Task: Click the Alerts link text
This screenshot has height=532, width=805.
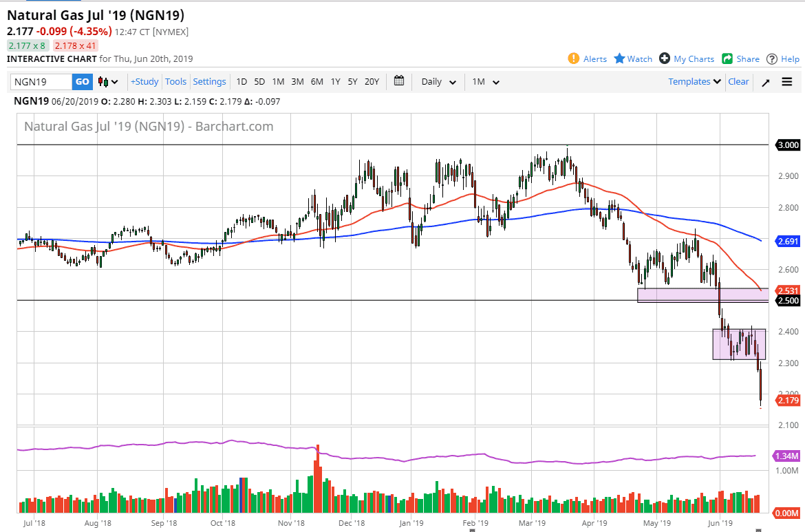Action: (595, 59)
